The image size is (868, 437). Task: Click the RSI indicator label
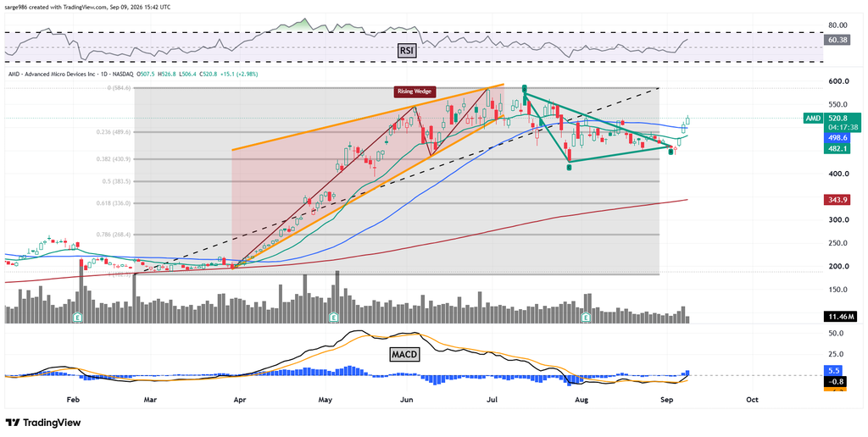[x=407, y=52]
